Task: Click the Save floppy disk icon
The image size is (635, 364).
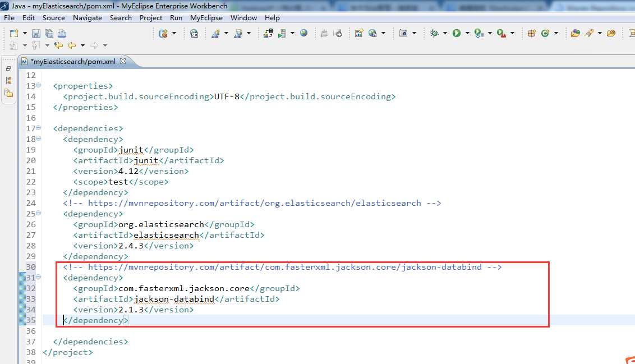Action: click(x=36, y=33)
